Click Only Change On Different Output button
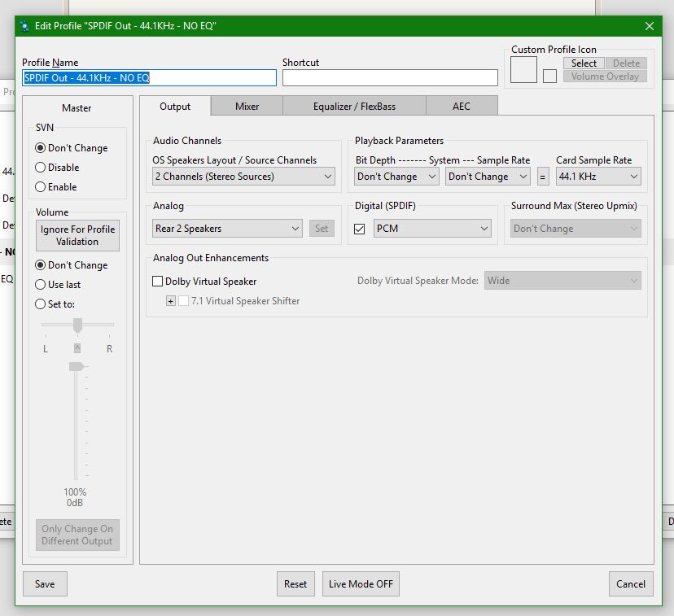Image resolution: width=674 pixels, height=616 pixels. click(x=77, y=535)
